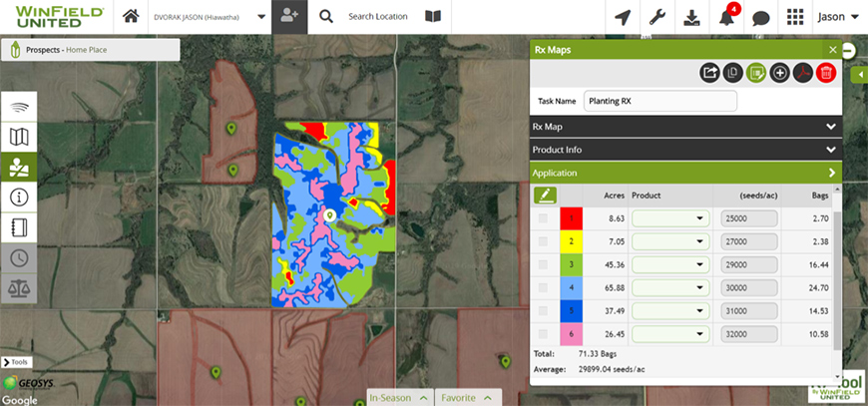Expand the Rx Map section
Screen dimensions: 868x406
tap(830, 127)
